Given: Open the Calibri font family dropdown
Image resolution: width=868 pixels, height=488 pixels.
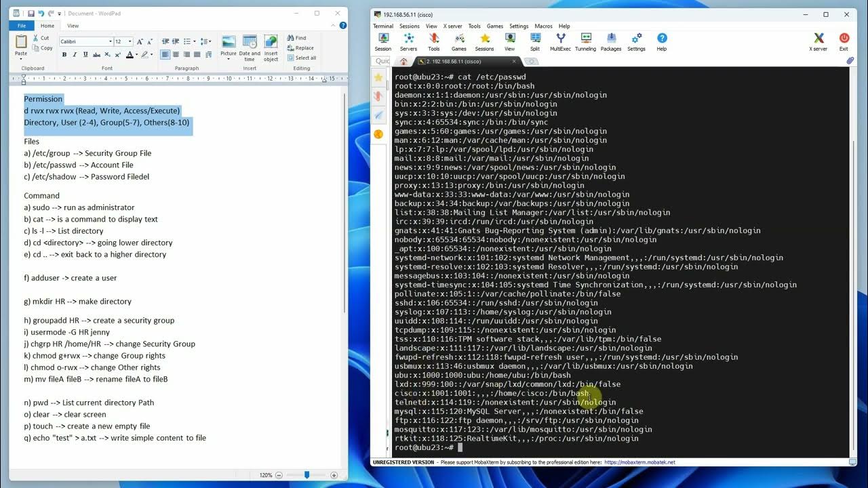Looking at the screenshot, I should pos(111,41).
